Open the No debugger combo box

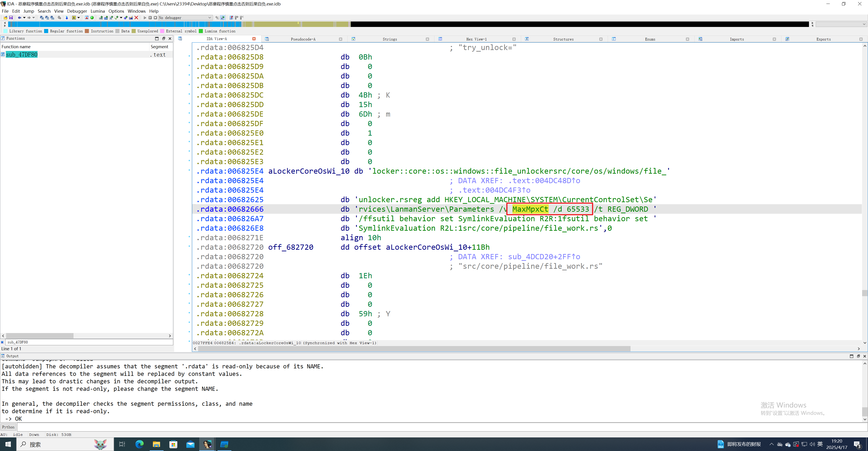[x=185, y=17]
